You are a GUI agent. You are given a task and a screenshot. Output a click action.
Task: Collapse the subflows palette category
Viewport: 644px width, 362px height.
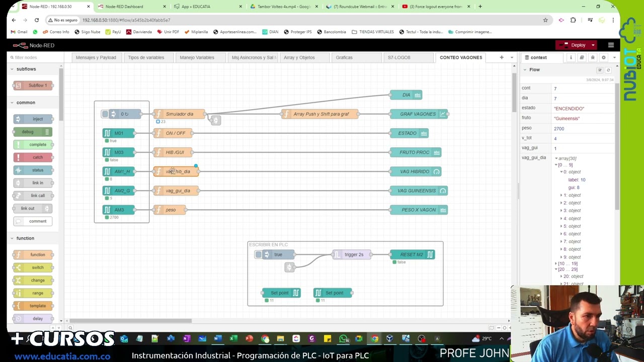coord(12,69)
